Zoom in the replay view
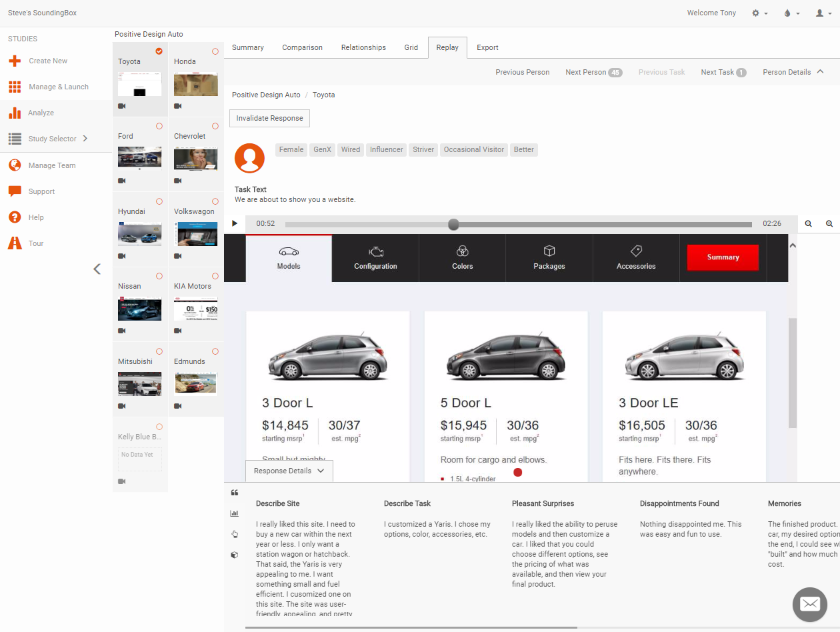Image resolution: width=840 pixels, height=632 pixels. coord(829,224)
